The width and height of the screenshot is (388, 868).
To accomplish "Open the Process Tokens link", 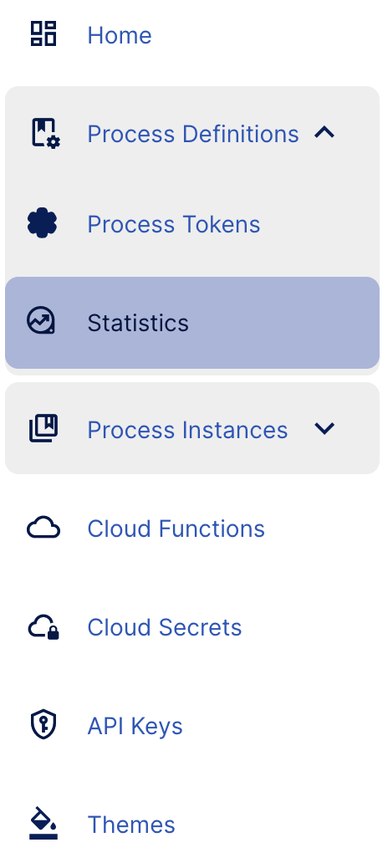I will (x=192, y=224).
